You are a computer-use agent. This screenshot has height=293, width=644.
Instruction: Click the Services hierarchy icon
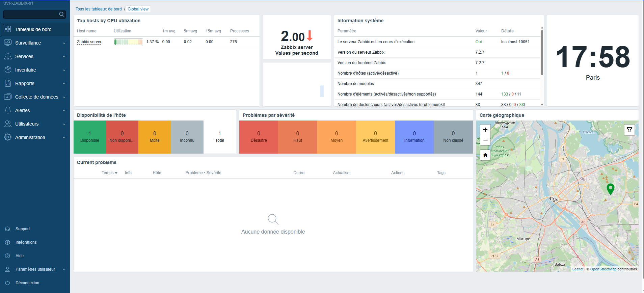pyautogui.click(x=8, y=56)
